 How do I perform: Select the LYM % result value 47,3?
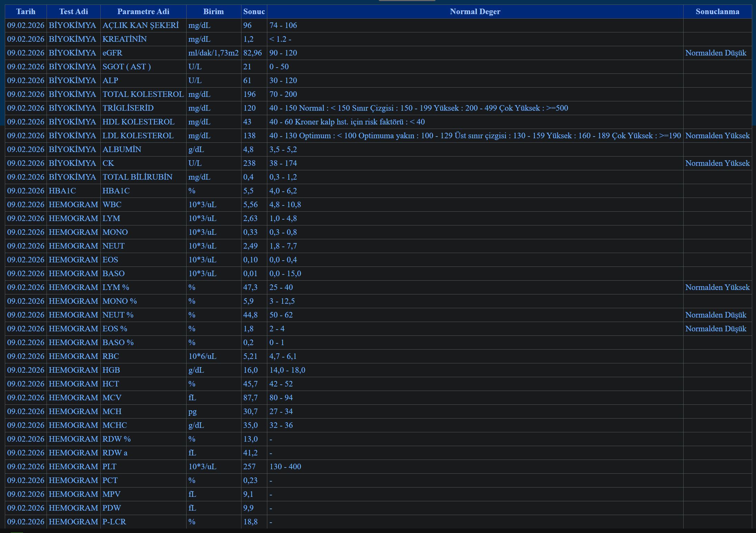250,288
